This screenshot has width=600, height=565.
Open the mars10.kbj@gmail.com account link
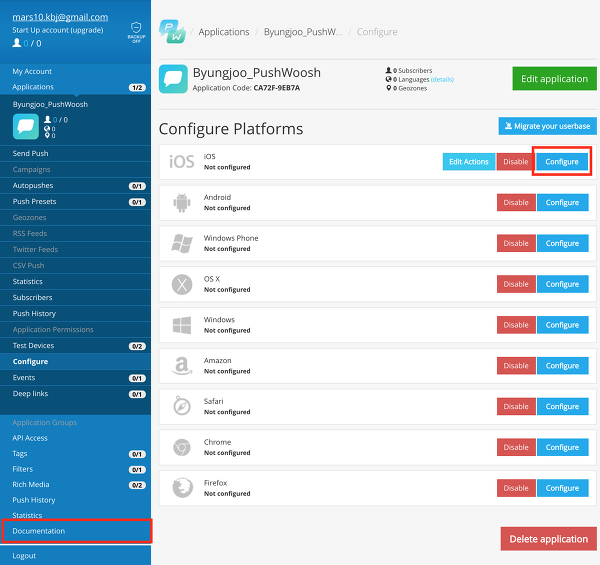pyautogui.click(x=60, y=17)
